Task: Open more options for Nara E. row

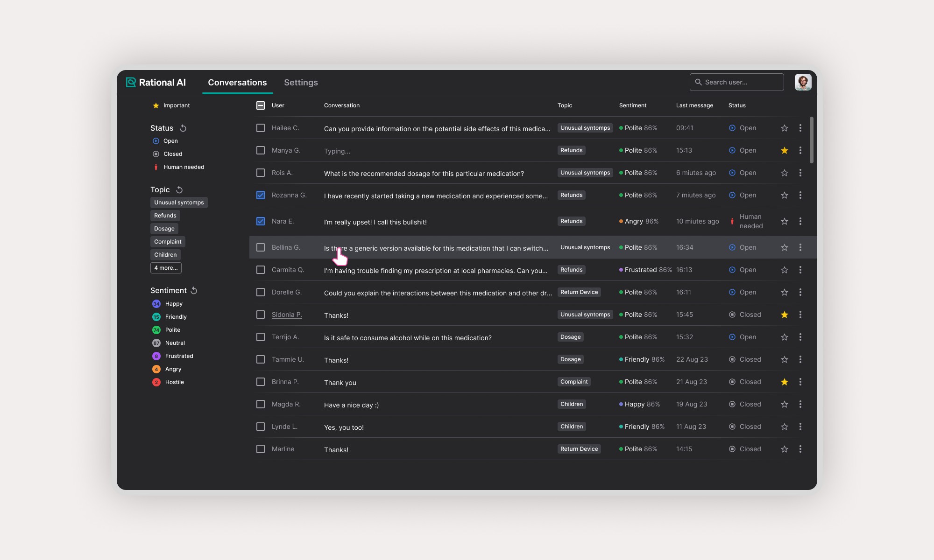Action: click(800, 221)
